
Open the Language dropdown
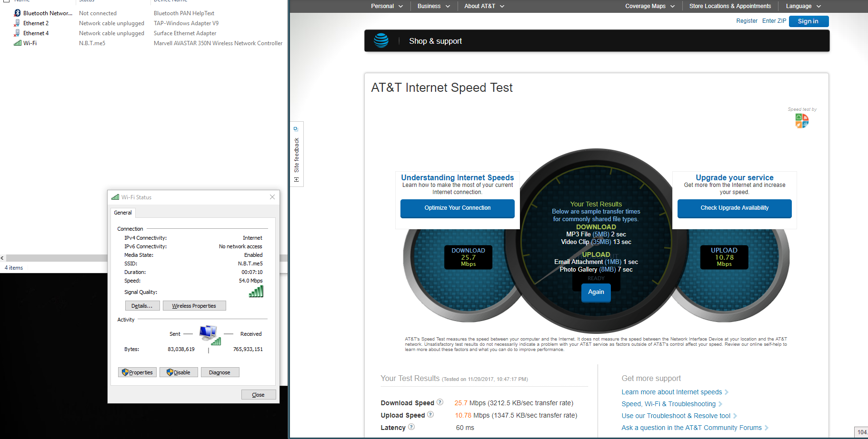[x=803, y=6]
